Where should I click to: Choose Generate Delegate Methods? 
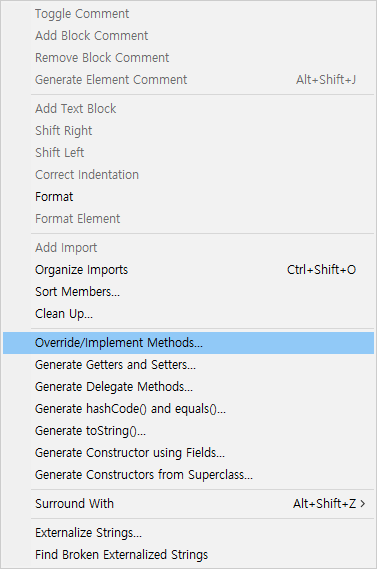[x=188, y=387]
